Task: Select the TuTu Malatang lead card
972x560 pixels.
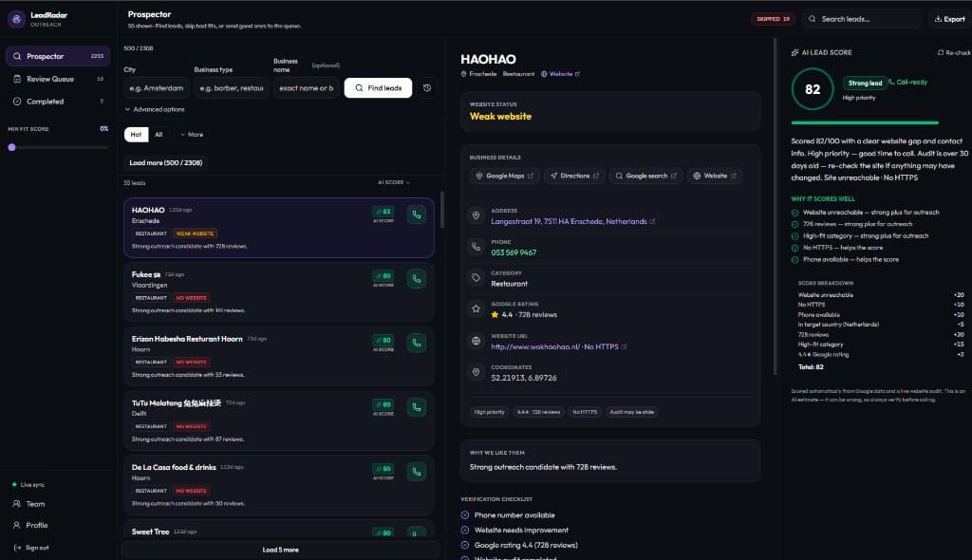Action: point(279,420)
